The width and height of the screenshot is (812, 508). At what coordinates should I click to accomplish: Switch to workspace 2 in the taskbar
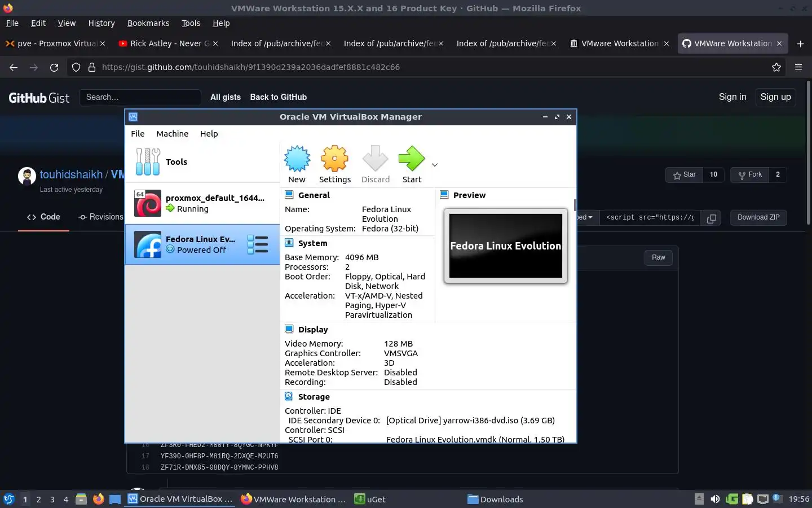click(38, 500)
